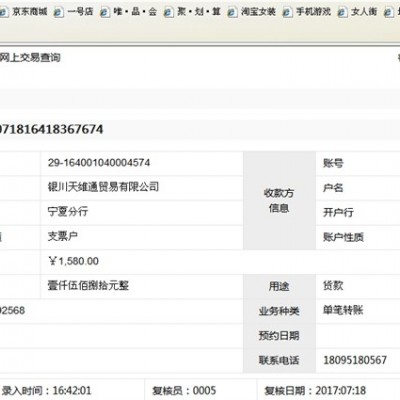Click the 宁夏分行 bank branch field

pos(68,211)
